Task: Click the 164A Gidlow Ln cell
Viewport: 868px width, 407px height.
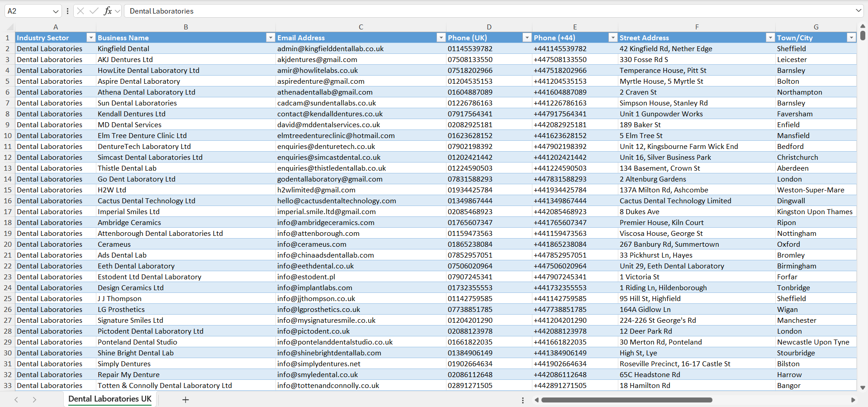Action: (x=697, y=309)
